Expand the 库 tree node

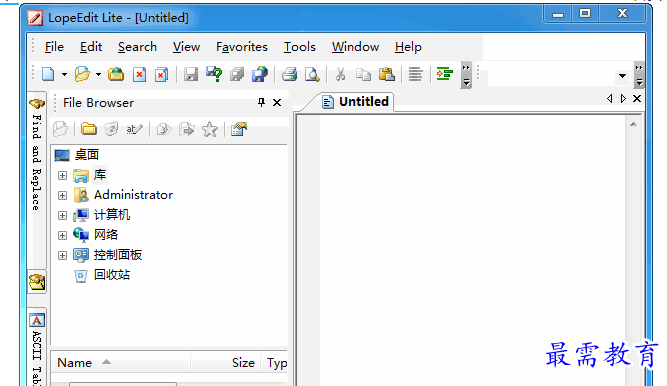pos(63,175)
